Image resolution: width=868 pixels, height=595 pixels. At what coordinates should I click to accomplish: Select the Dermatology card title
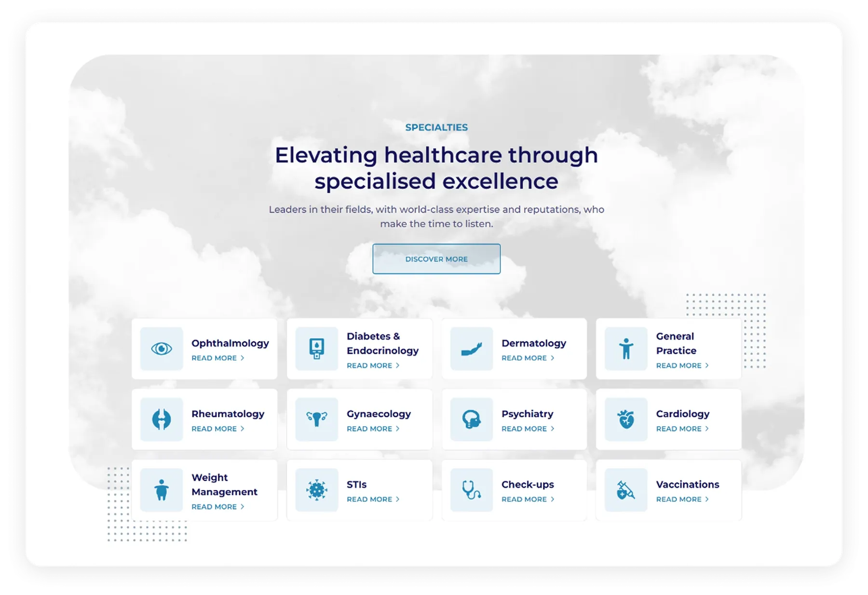tap(534, 343)
